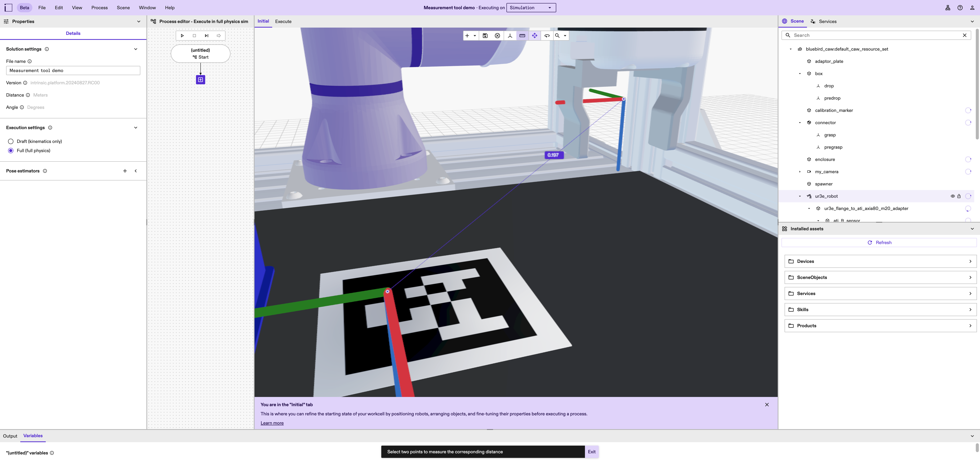Collapse the Solution settings section
This screenshot has width=980, height=464.
(x=136, y=49)
